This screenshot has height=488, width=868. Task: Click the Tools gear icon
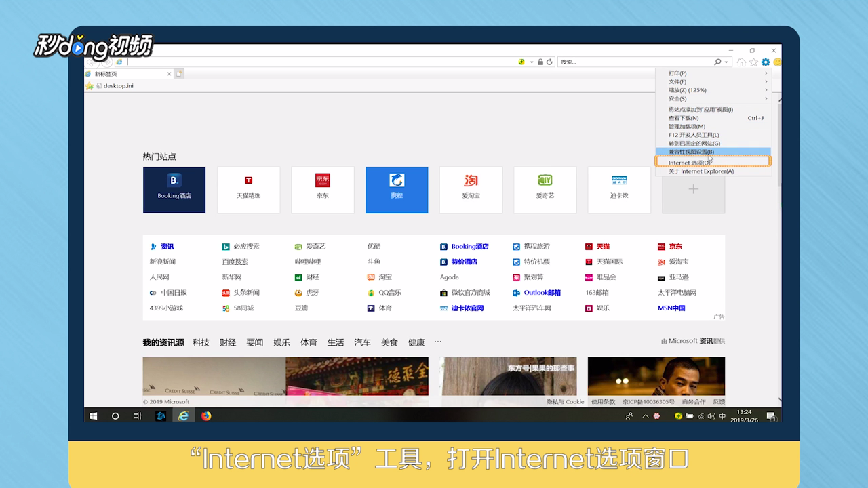point(766,62)
